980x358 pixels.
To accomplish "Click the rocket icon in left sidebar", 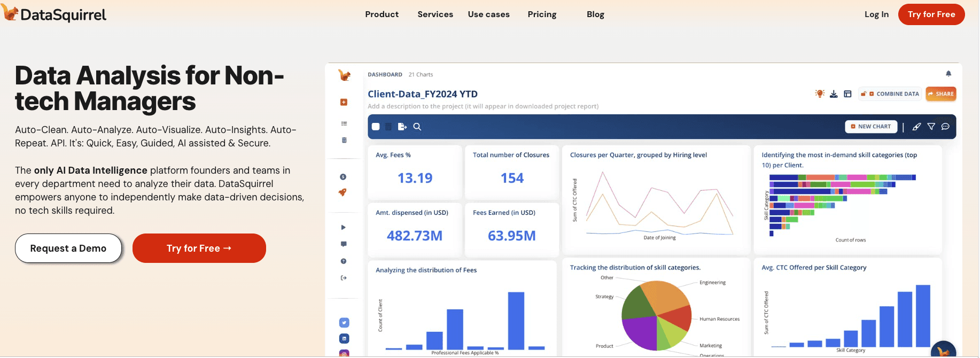I will click(x=343, y=192).
